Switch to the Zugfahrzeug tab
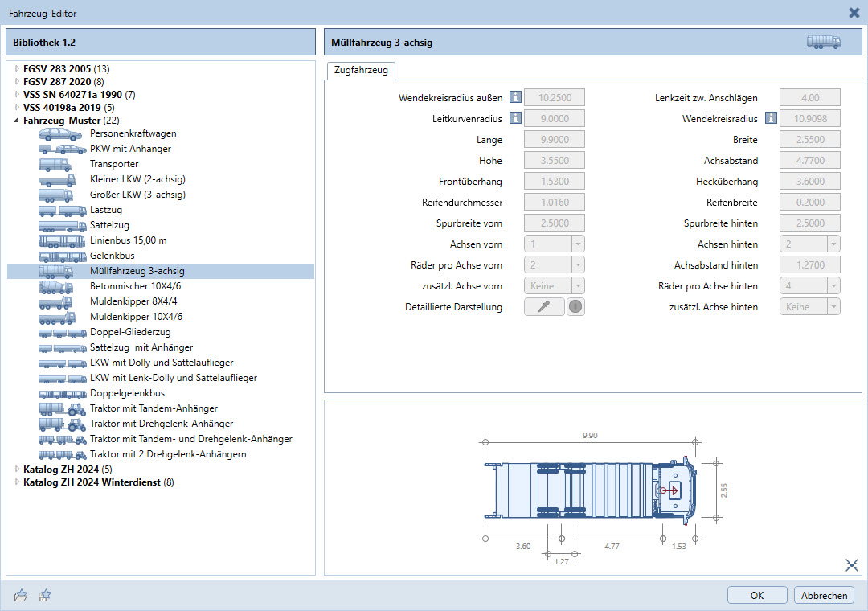The width and height of the screenshot is (868, 611). 360,71
